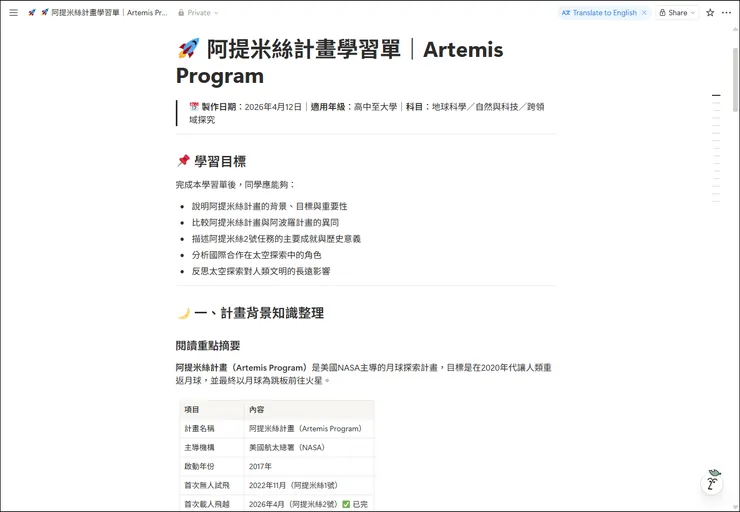Click the green checkmark in 阿提米絲2號 row
This screenshot has height=512, width=740.
click(x=346, y=504)
